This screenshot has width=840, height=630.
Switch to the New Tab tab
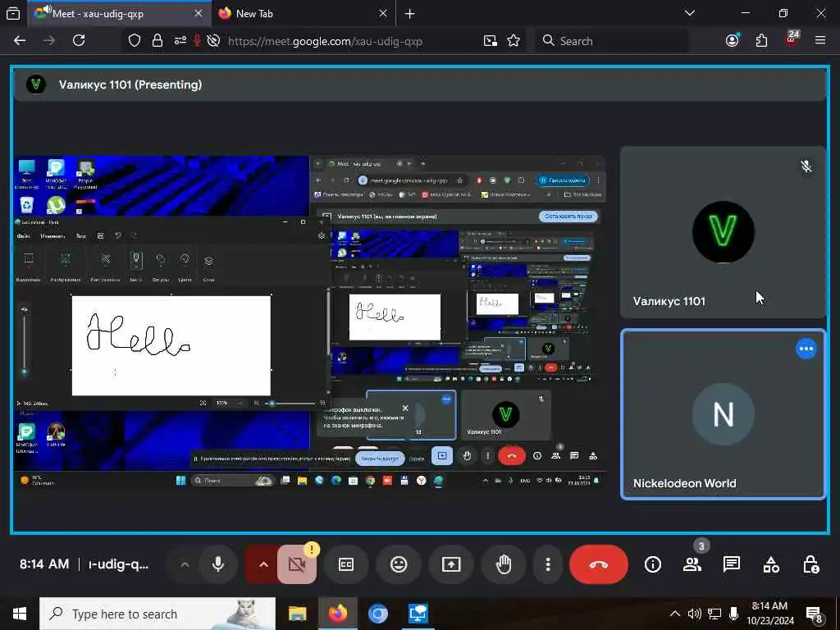click(x=304, y=13)
